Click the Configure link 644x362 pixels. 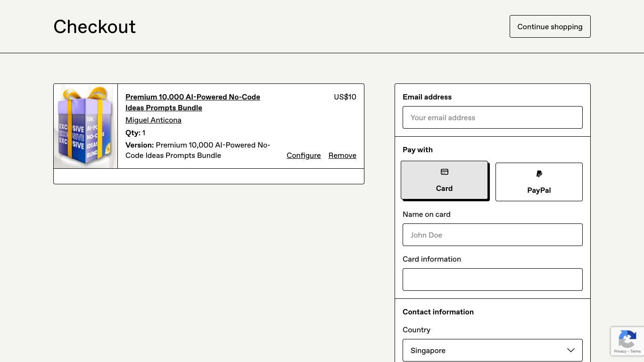coord(304,155)
